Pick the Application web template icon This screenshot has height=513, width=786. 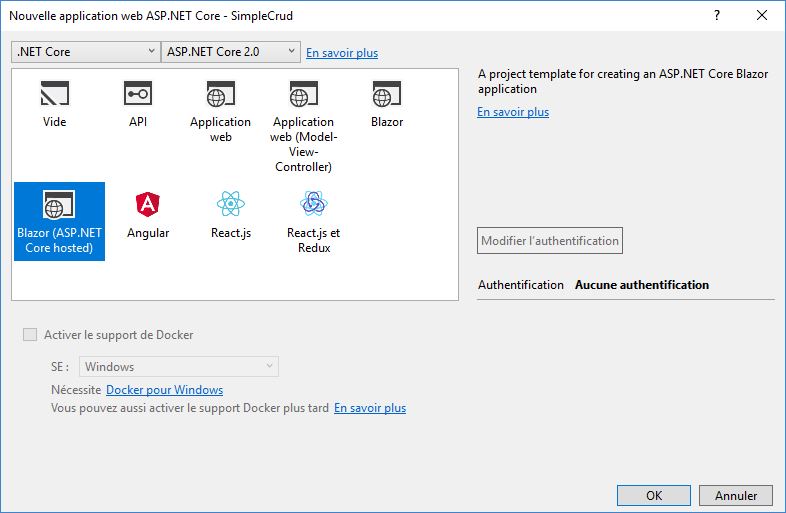click(221, 94)
